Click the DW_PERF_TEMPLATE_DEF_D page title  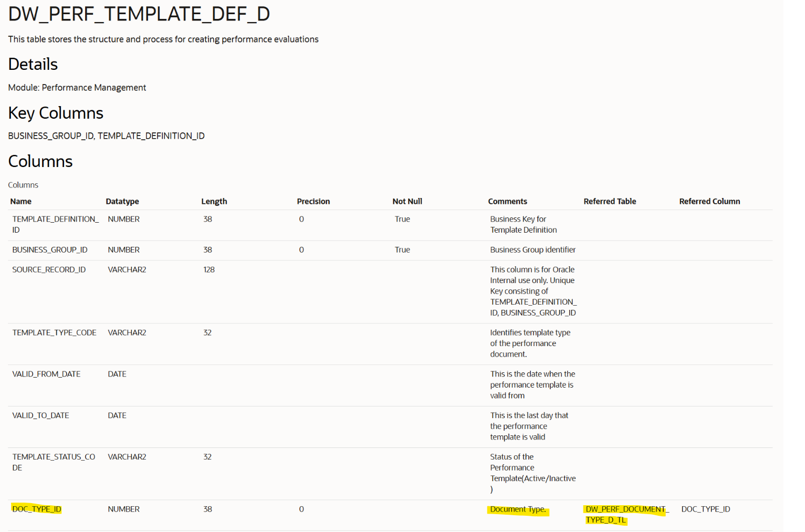pos(139,14)
